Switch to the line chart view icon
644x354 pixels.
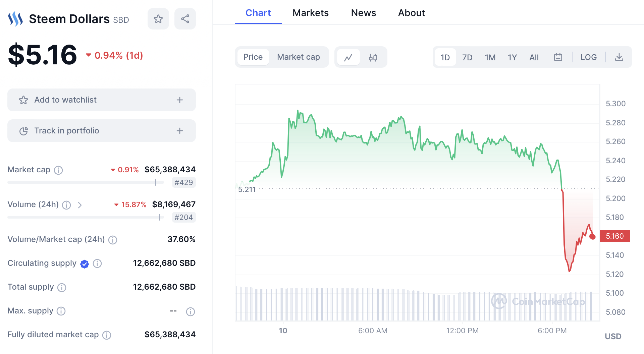[348, 57]
